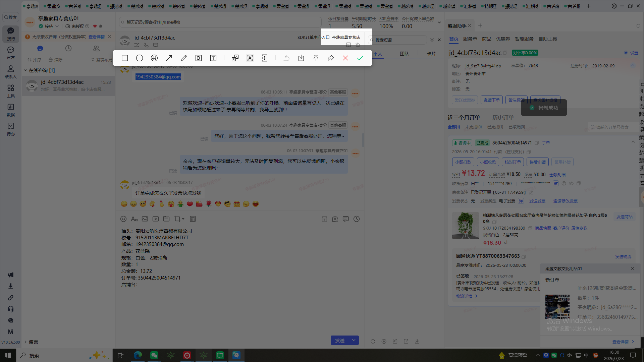Image resolution: width=644 pixels, height=362 pixels.
Task: Attach a video to the message
Action: click(156, 219)
